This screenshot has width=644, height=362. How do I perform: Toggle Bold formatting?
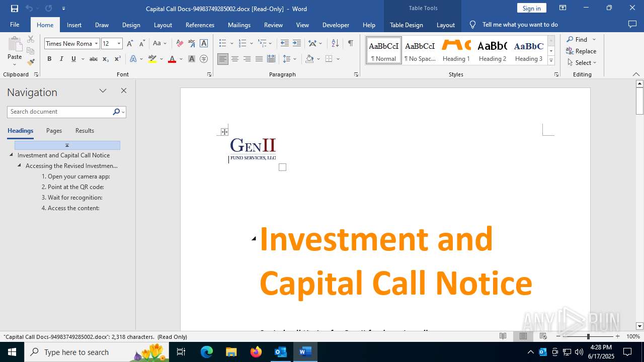tap(49, 59)
